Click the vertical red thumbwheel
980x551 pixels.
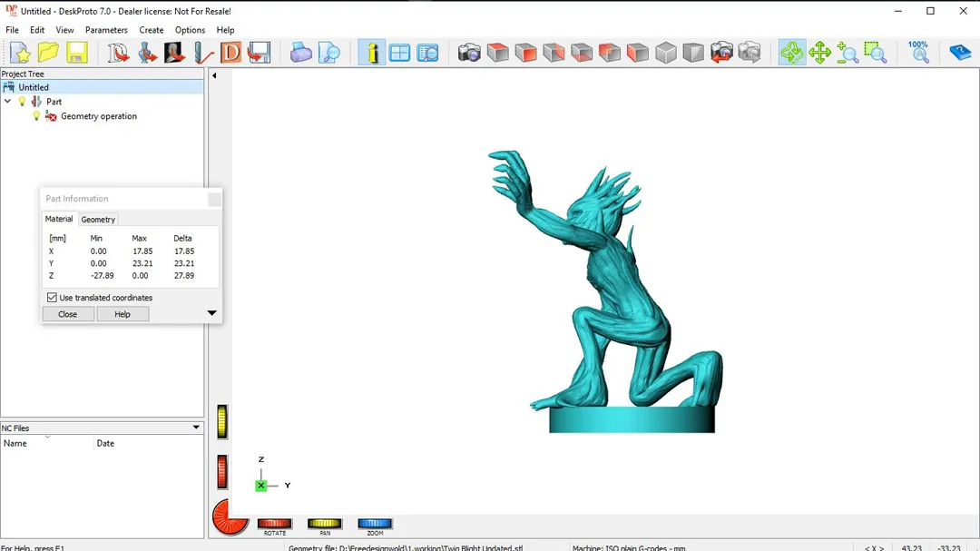(x=222, y=471)
